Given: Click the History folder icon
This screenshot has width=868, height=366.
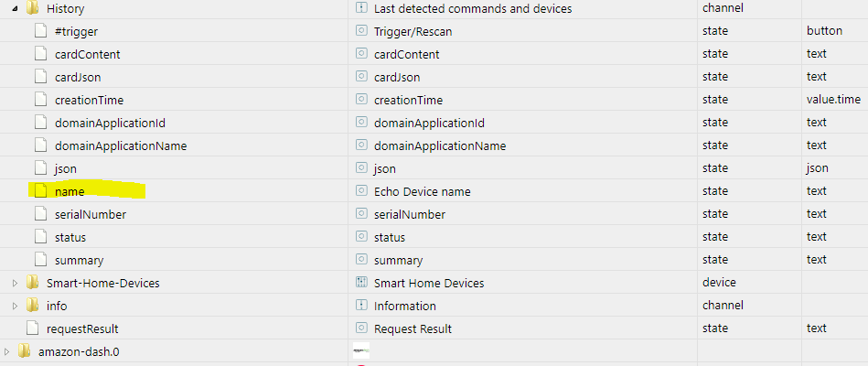Looking at the screenshot, I should pos(32,8).
